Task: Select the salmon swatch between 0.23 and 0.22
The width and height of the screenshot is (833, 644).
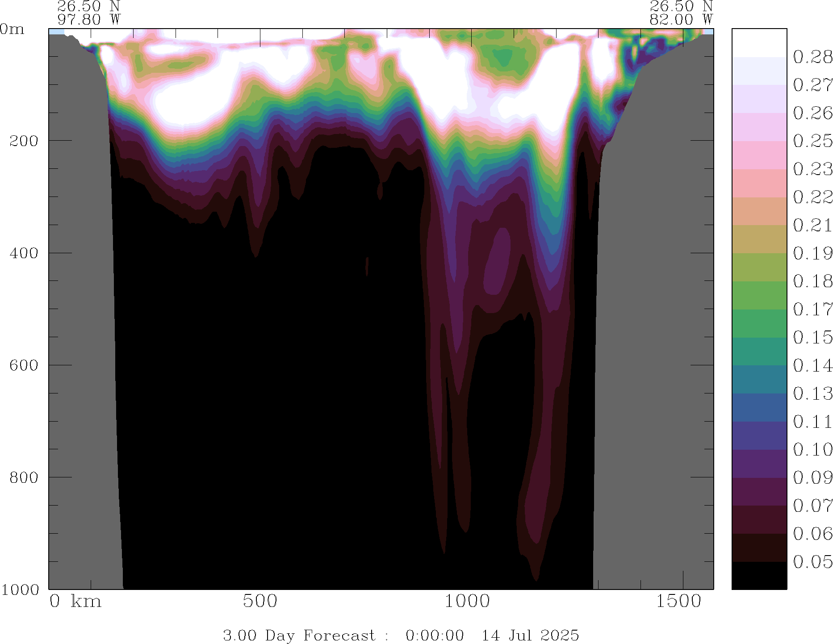Action: click(759, 183)
